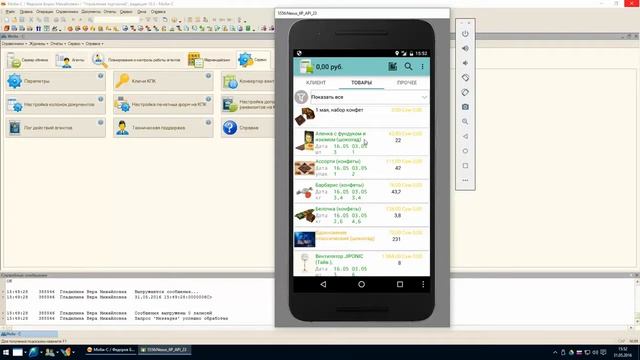
Task: Select the Белочка (конфеты) product row
Action: coord(361,215)
